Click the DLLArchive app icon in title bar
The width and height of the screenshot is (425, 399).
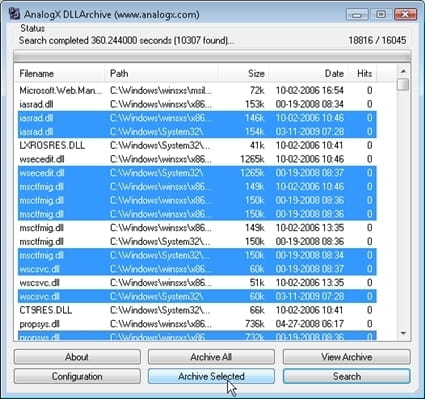tap(14, 14)
